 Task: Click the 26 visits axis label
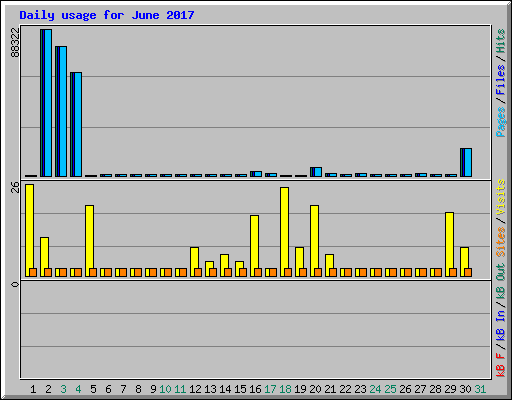tap(15, 188)
